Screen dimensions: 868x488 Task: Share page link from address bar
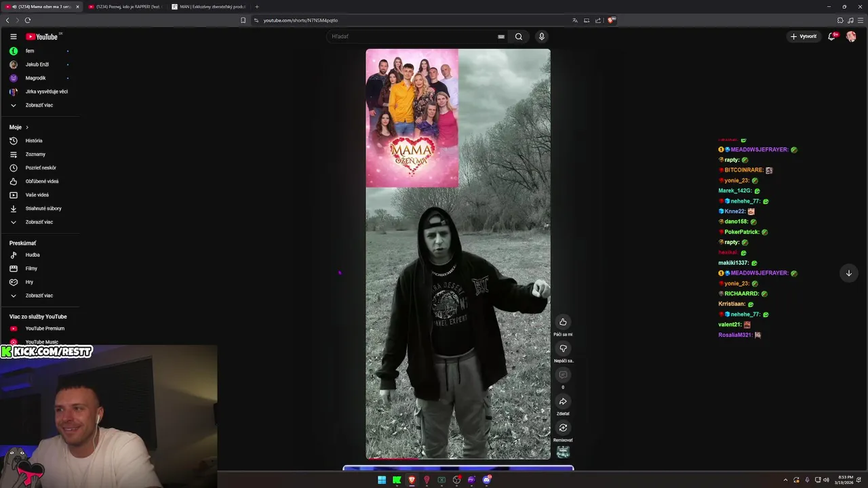598,20
